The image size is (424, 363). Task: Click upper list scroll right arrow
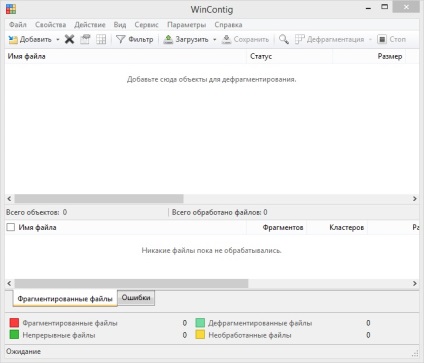click(415, 199)
